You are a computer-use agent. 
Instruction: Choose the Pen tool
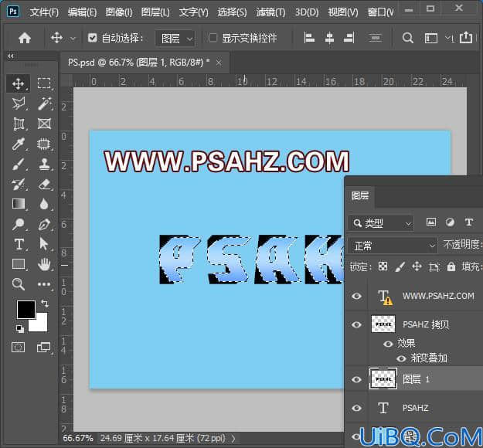[44, 224]
